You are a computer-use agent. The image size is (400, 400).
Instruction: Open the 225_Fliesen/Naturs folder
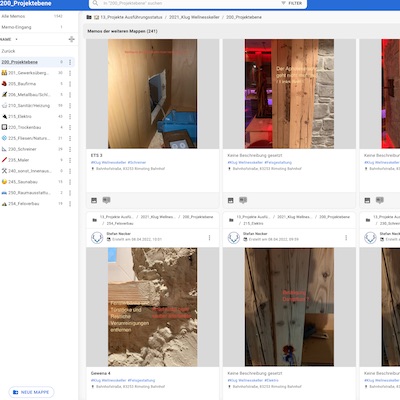tap(28, 138)
